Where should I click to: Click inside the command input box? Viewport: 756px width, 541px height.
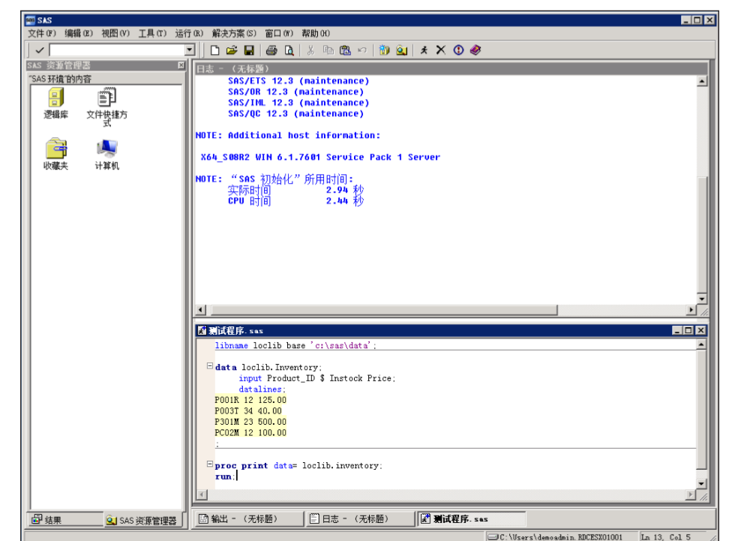pyautogui.click(x=117, y=50)
